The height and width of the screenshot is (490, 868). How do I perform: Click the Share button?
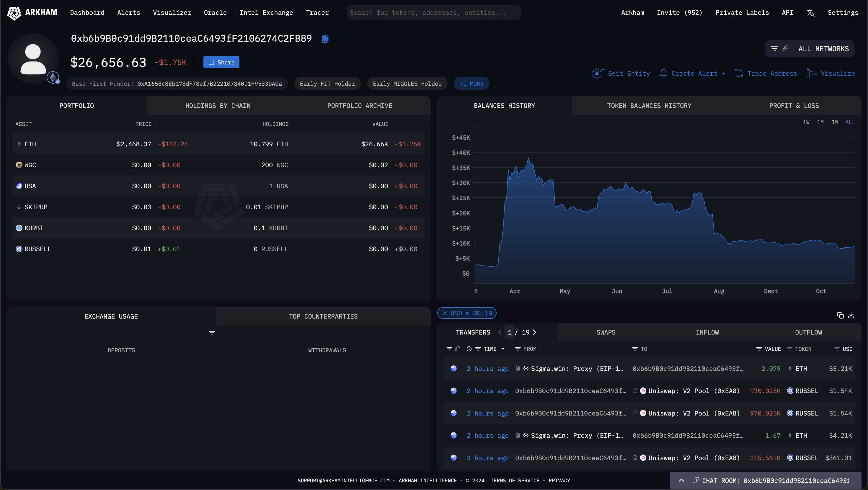pyautogui.click(x=221, y=62)
